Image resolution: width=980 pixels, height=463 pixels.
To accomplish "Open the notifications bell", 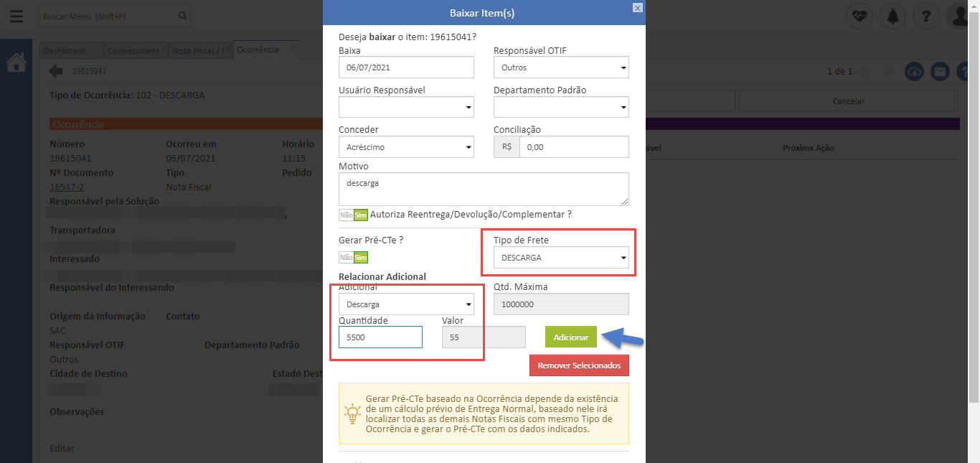I will point(893,16).
